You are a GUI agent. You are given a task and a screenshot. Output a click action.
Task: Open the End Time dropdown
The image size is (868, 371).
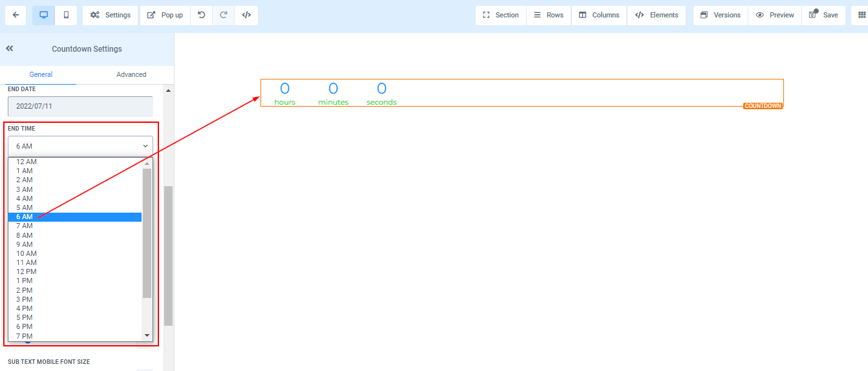point(80,146)
